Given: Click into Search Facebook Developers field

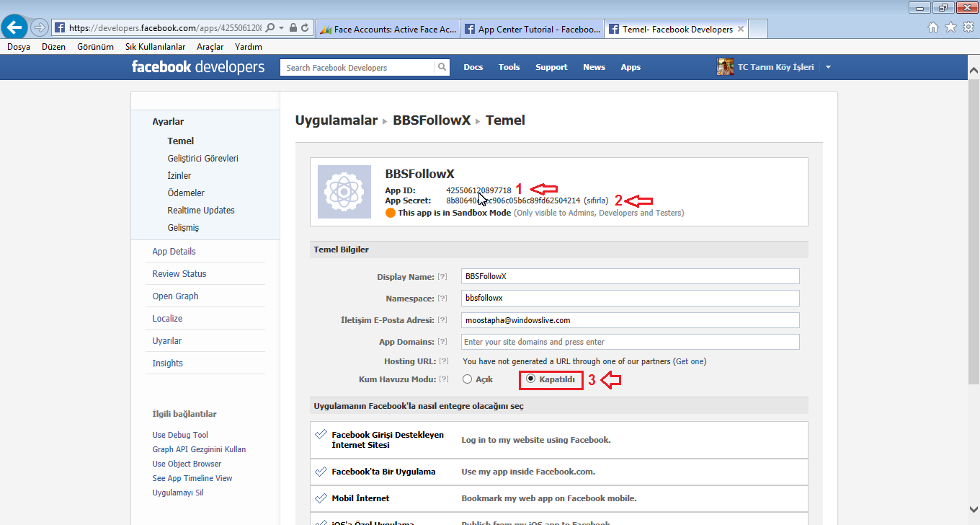Looking at the screenshot, I should [357, 67].
